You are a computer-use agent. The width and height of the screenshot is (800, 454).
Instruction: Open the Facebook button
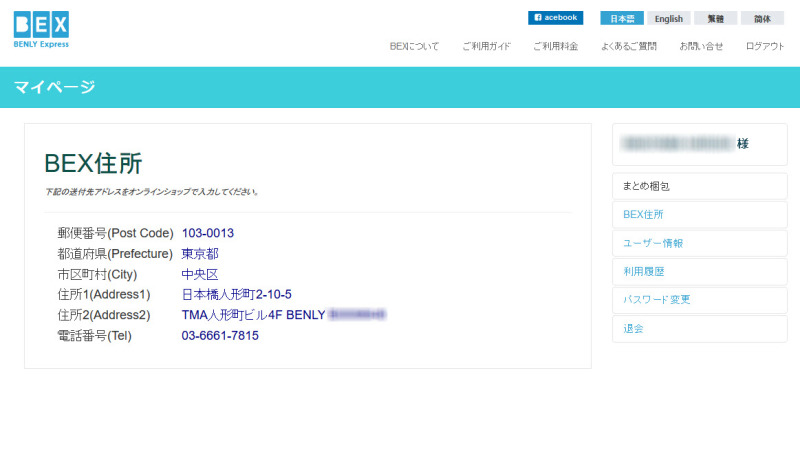555,17
